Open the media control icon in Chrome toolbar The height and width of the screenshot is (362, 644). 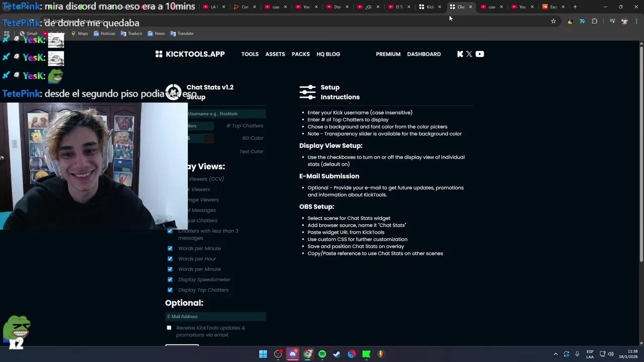(612, 21)
